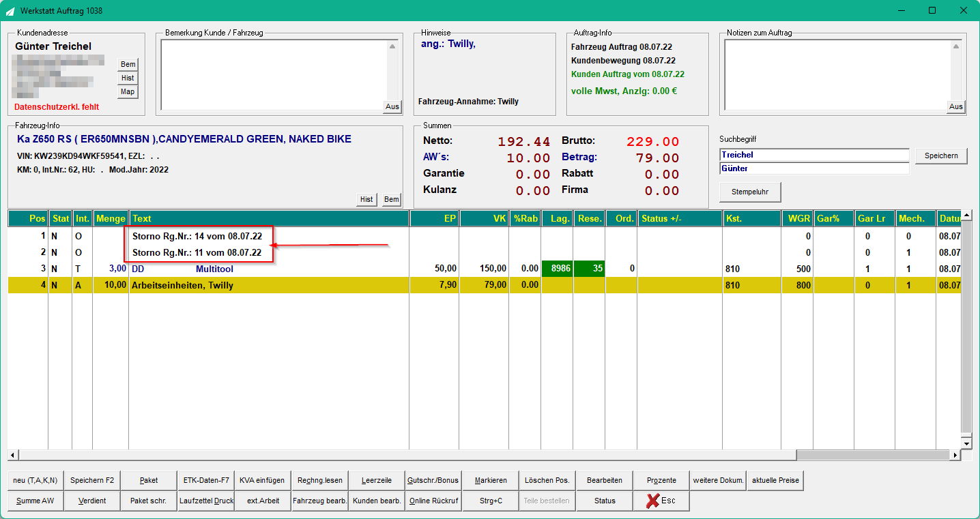The height and width of the screenshot is (519, 980).
Task: Open ETK-Daten-F7
Action: tap(206, 480)
